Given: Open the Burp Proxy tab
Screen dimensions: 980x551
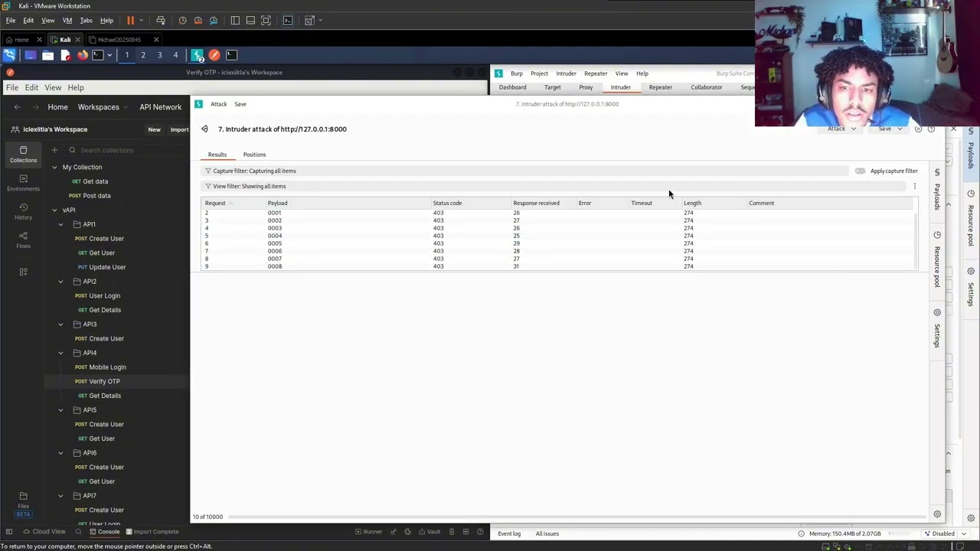Looking at the screenshot, I should coord(586,87).
